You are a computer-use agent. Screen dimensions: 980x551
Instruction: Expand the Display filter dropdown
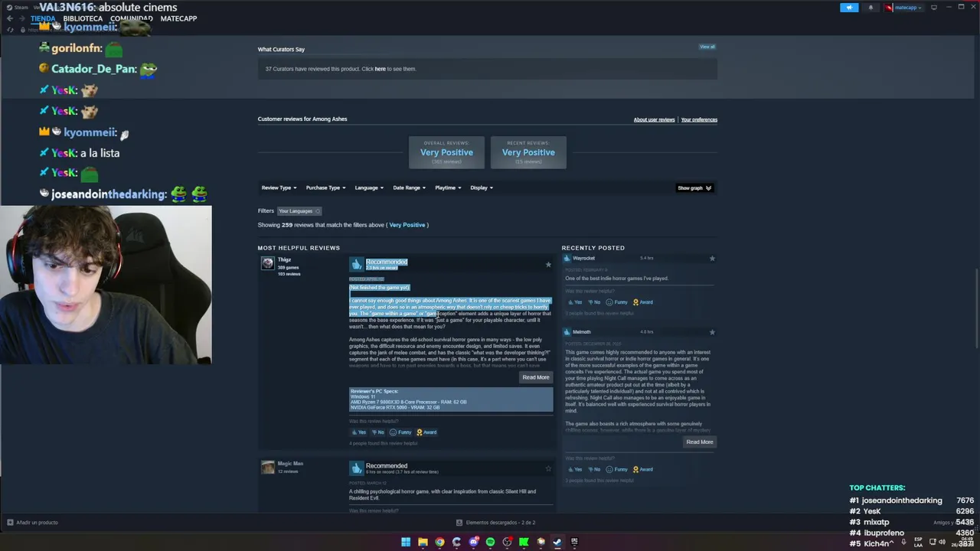coord(482,187)
